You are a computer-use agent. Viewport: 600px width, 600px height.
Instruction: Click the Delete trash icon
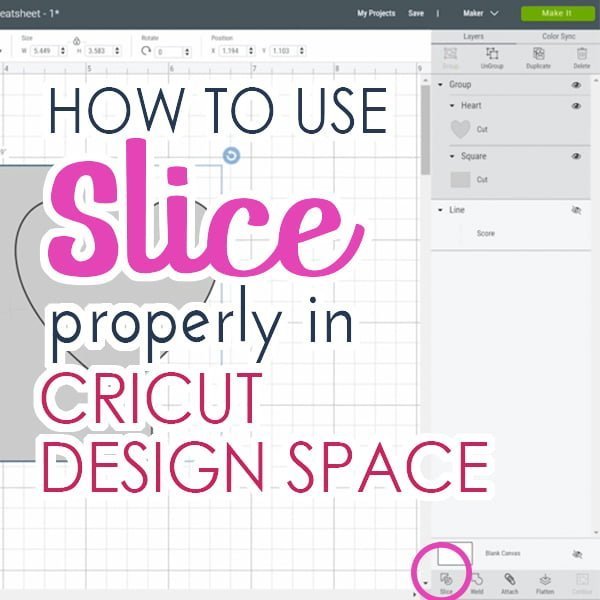click(x=582, y=55)
